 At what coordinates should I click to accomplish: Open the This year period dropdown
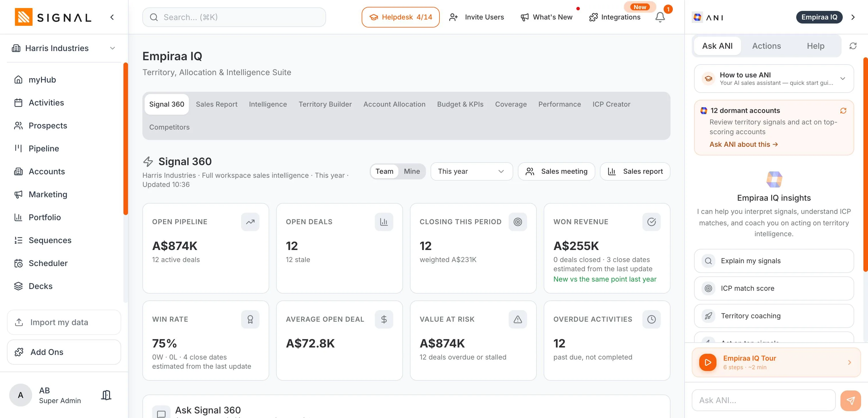(471, 171)
